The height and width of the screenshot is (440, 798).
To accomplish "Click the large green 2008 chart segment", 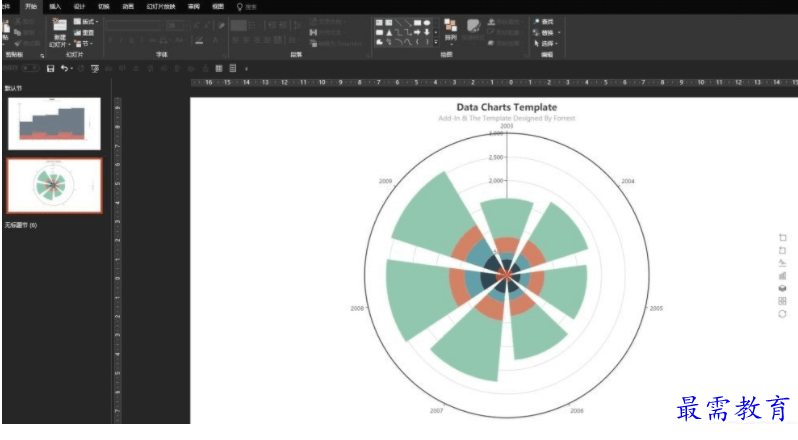I will point(420,300).
